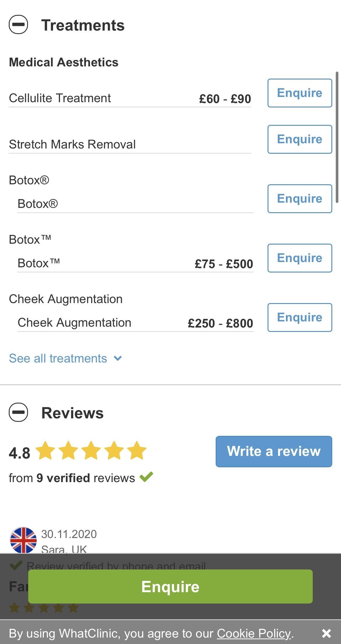
Task: Click Enquire beside Botox® row
Action: [x=300, y=199]
